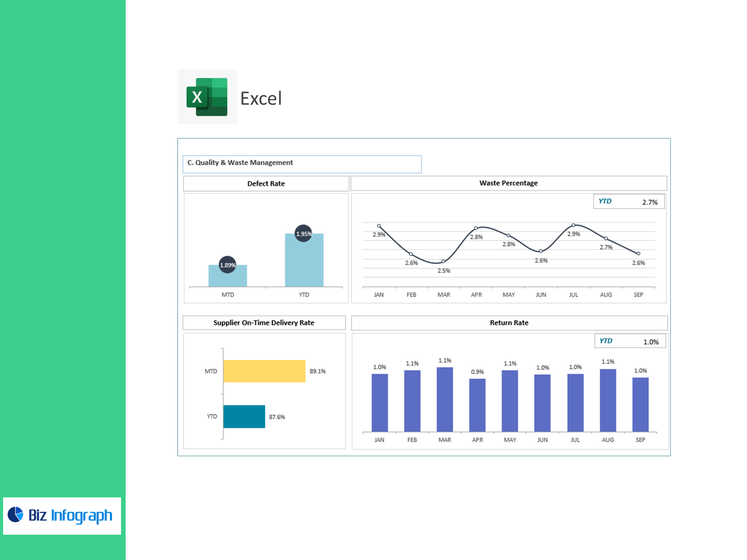Click the teal YTD 87.6% delivery bar
This screenshot has width=747, height=560.
pyautogui.click(x=244, y=416)
